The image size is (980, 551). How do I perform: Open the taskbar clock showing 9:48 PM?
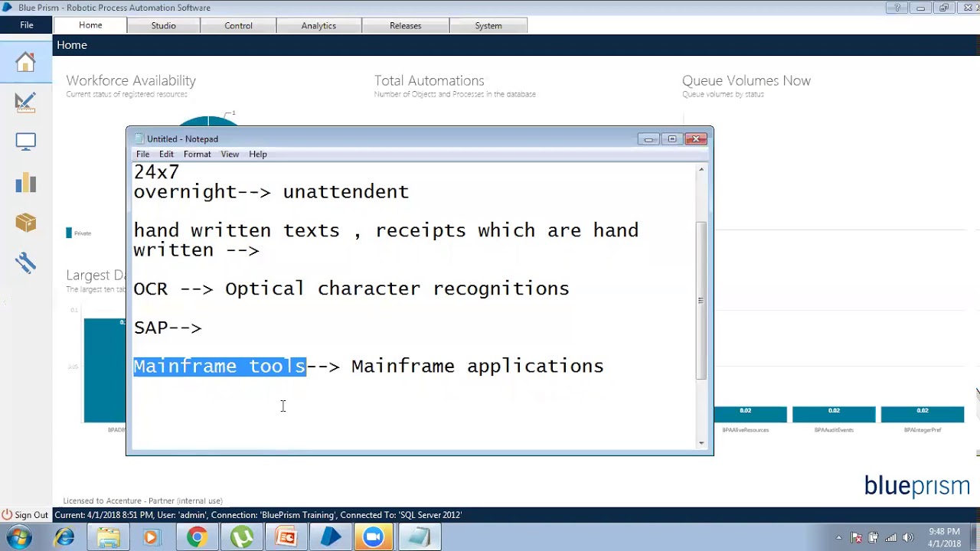(944, 537)
